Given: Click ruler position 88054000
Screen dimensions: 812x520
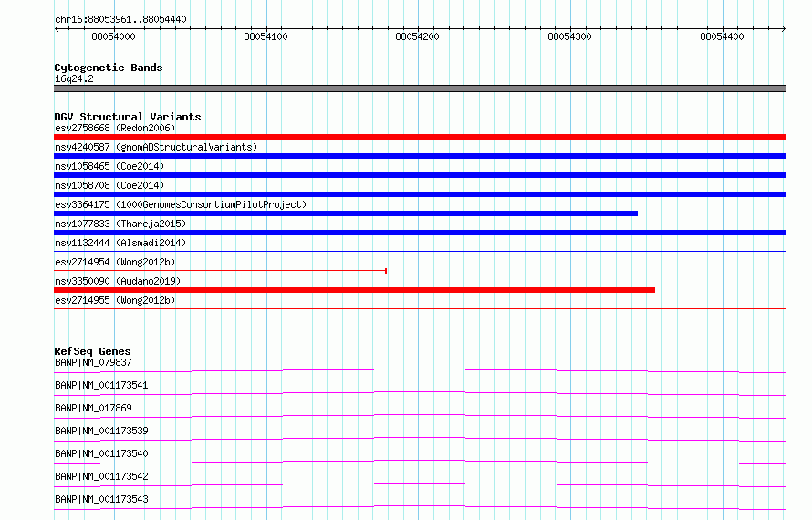Looking at the screenshot, I should (113, 36).
